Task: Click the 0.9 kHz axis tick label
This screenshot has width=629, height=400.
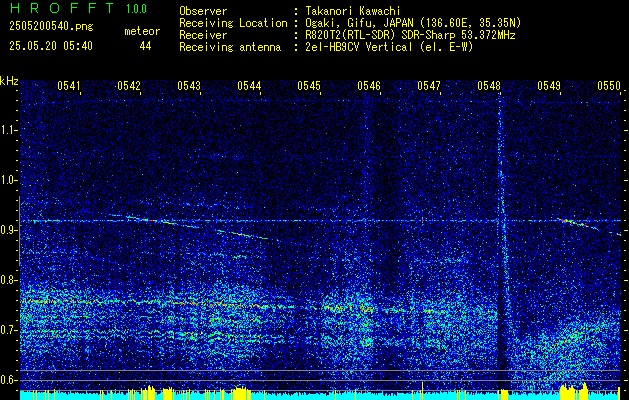Action: click(x=8, y=230)
